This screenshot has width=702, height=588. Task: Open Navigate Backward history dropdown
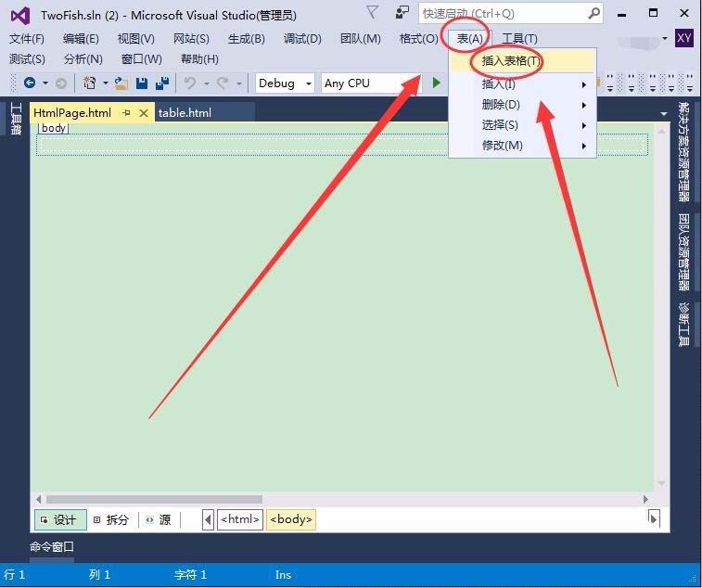click(x=45, y=83)
